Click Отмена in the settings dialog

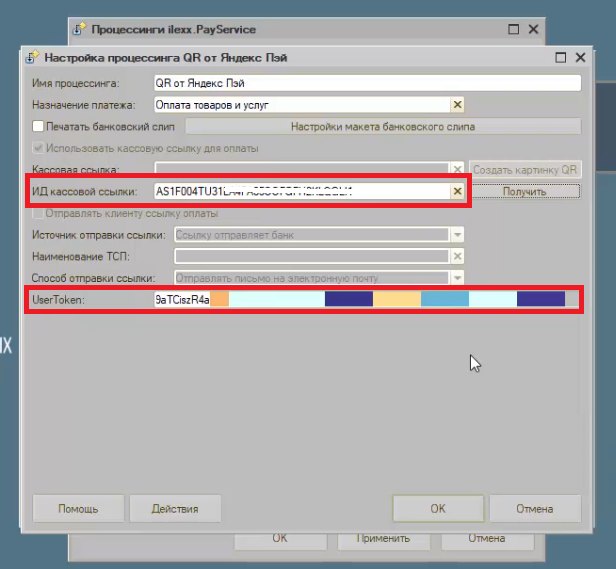[x=535, y=508]
